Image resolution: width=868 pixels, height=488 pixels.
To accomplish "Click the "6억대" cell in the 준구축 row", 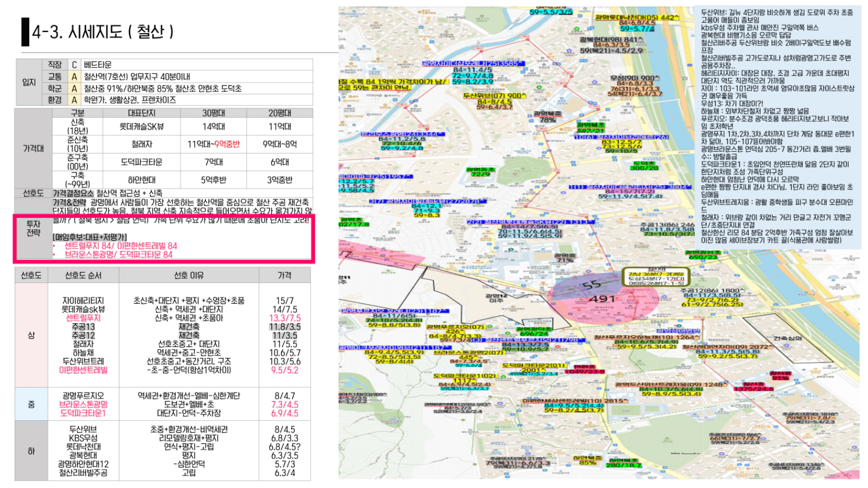I will (x=280, y=162).
